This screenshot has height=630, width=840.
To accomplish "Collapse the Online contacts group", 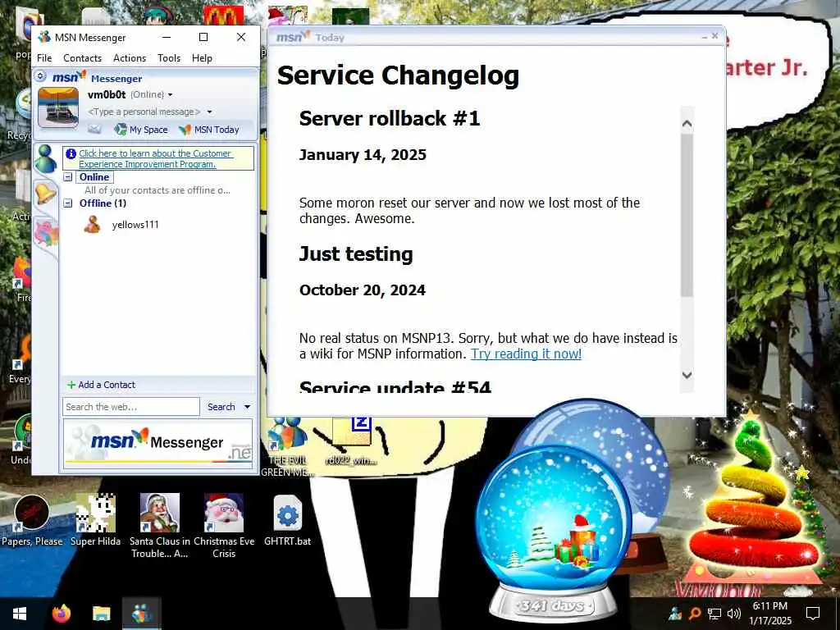I will (x=68, y=177).
